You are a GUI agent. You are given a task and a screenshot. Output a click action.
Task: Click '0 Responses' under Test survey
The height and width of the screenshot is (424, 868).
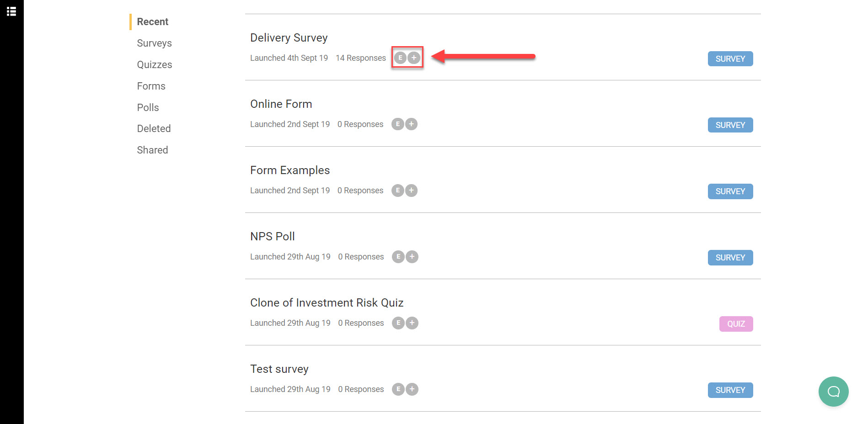pos(361,389)
